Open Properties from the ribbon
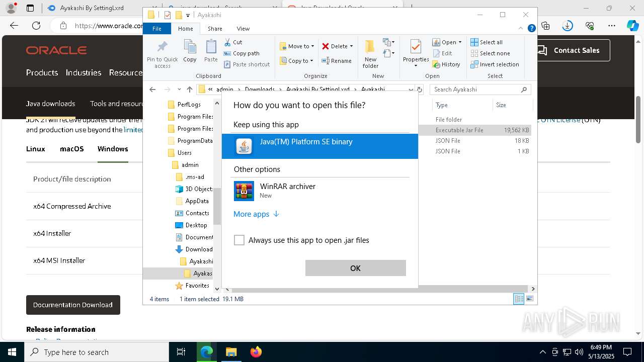Viewport: 644px width, 362px height. [x=416, y=54]
